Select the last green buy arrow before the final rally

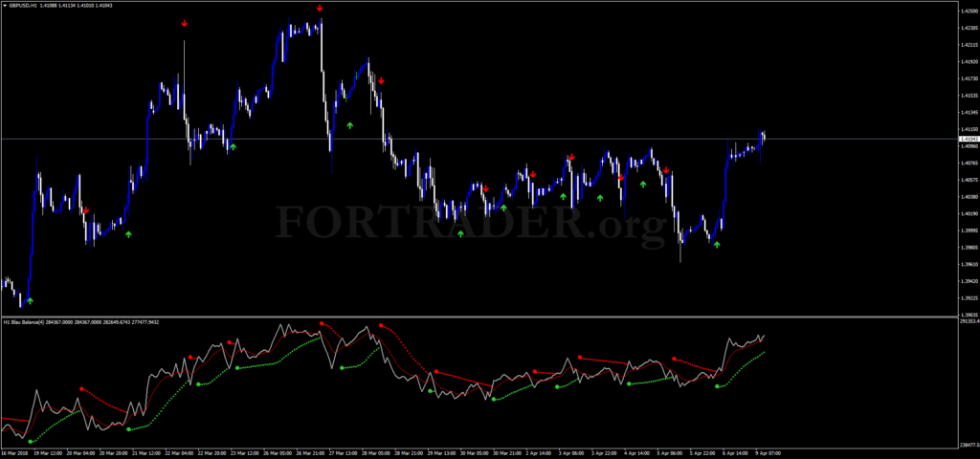717,245
